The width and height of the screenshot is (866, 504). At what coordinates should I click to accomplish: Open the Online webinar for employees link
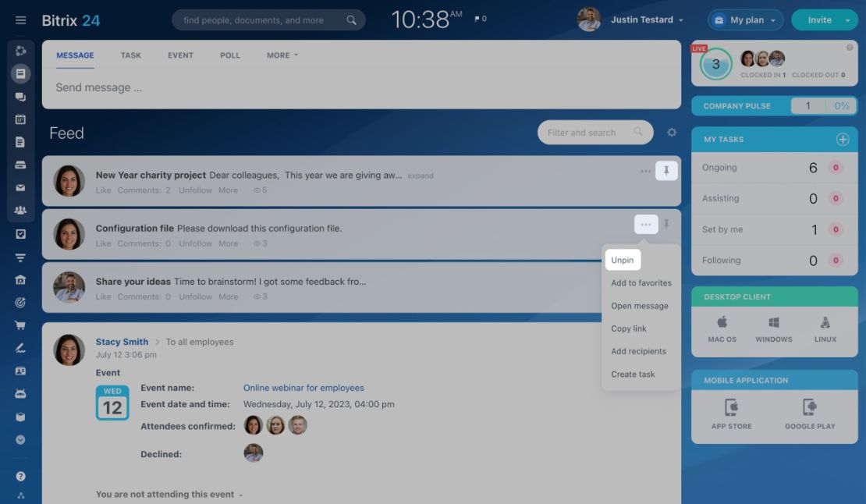303,388
